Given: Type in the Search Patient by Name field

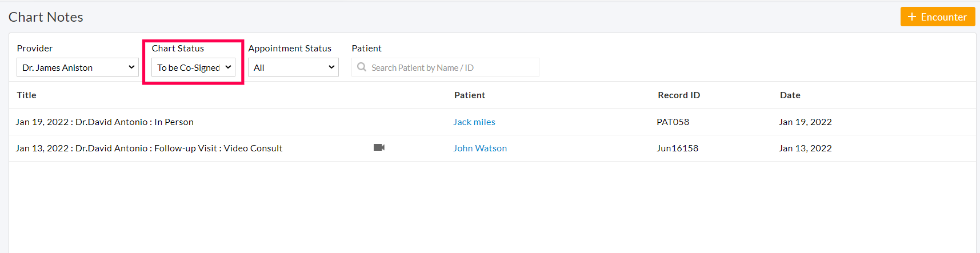Looking at the screenshot, I should (x=451, y=67).
